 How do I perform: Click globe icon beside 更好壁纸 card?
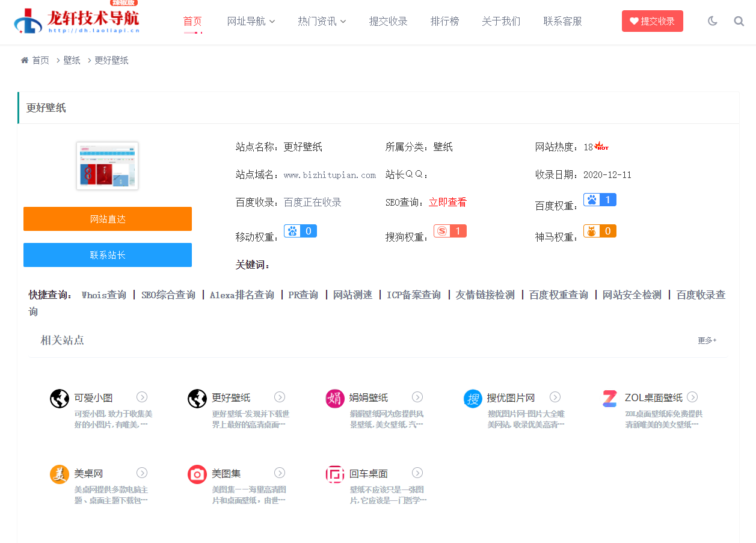[x=197, y=398]
